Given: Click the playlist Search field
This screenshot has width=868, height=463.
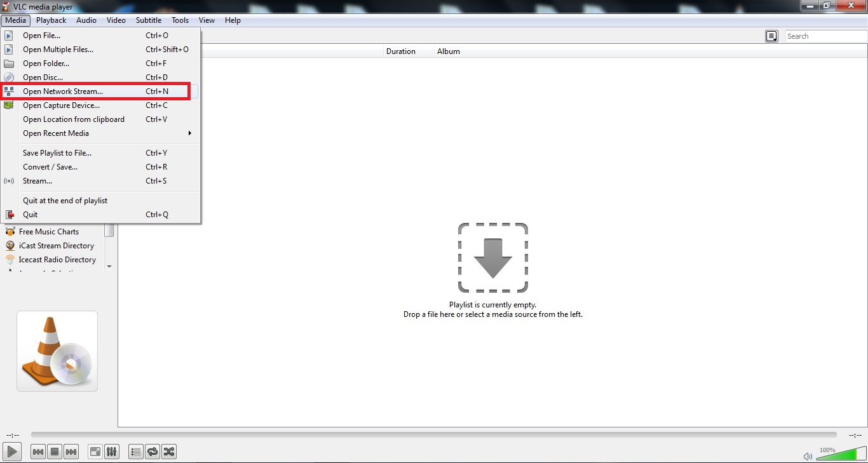Looking at the screenshot, I should point(826,36).
